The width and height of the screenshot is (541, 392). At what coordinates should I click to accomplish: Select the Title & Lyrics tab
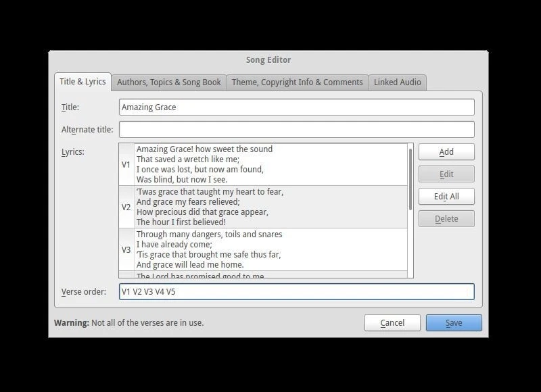(x=83, y=80)
